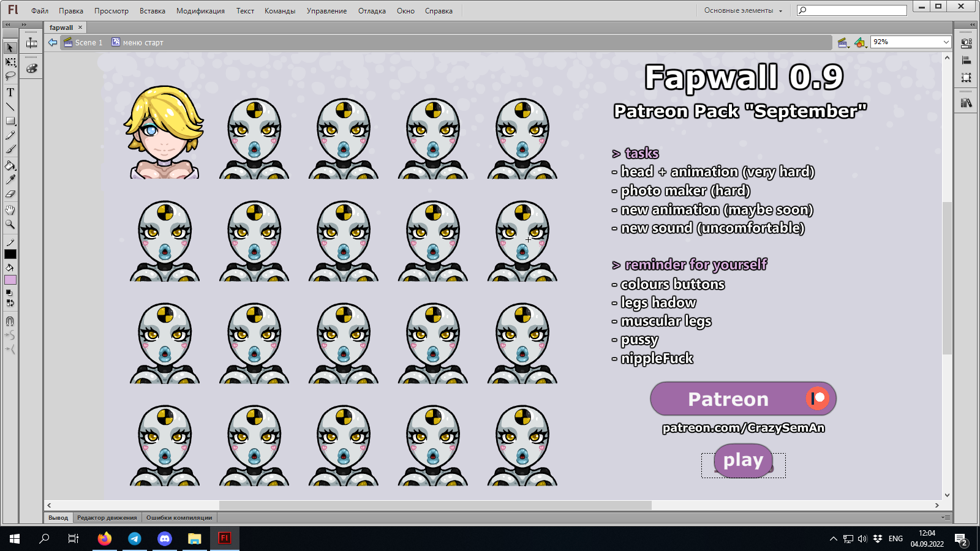Click the search field in menu bar
This screenshot has width=980, height=551.
[851, 10]
